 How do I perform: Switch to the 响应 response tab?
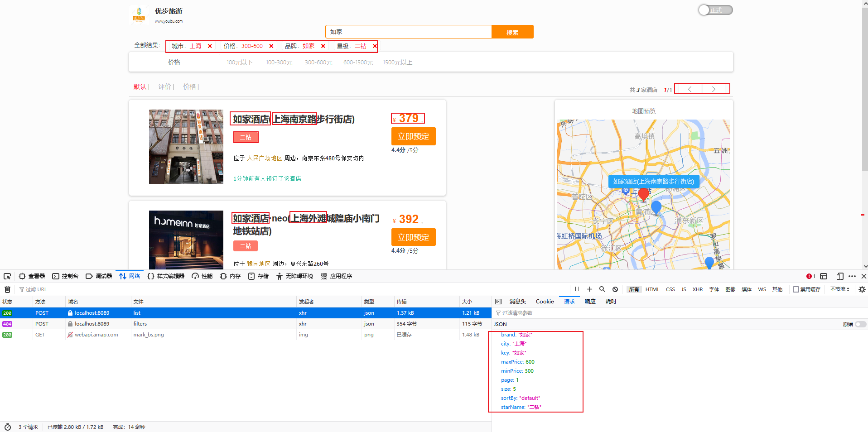point(590,302)
